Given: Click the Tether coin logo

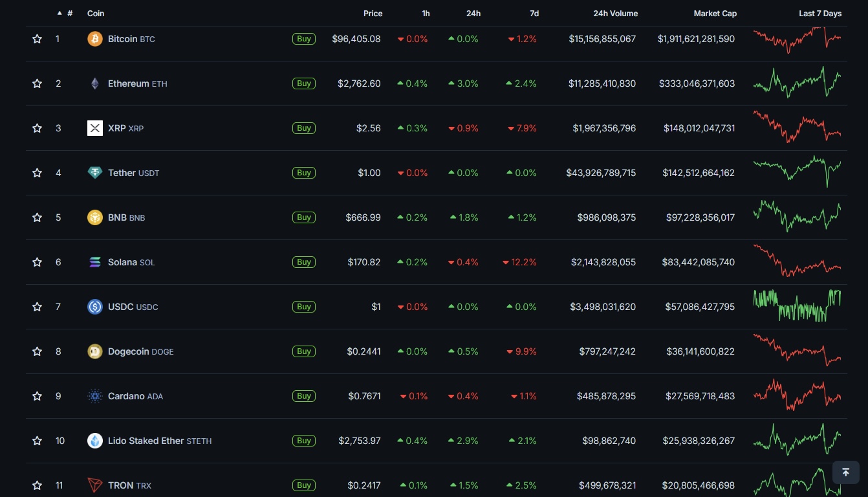Looking at the screenshot, I should point(95,173).
